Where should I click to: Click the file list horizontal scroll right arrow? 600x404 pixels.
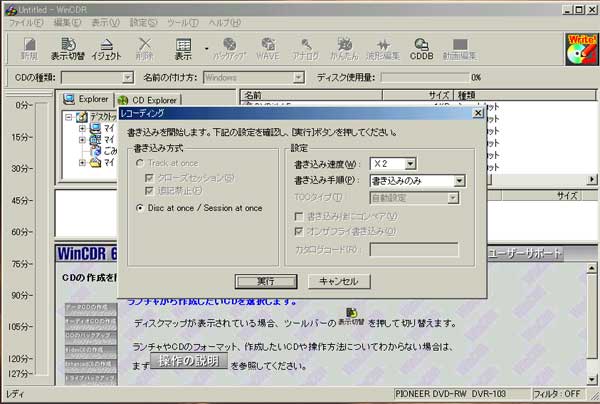[x=592, y=179]
